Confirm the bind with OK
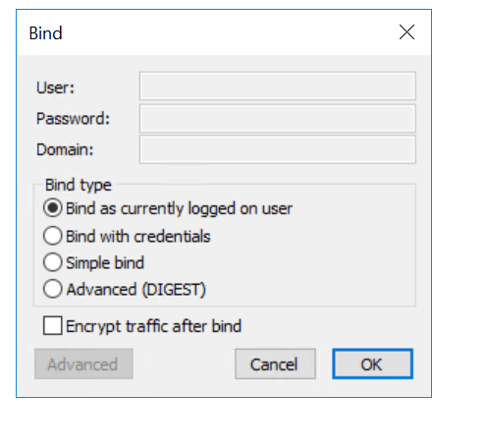Viewport: 485px width, 448px height. coord(372,364)
